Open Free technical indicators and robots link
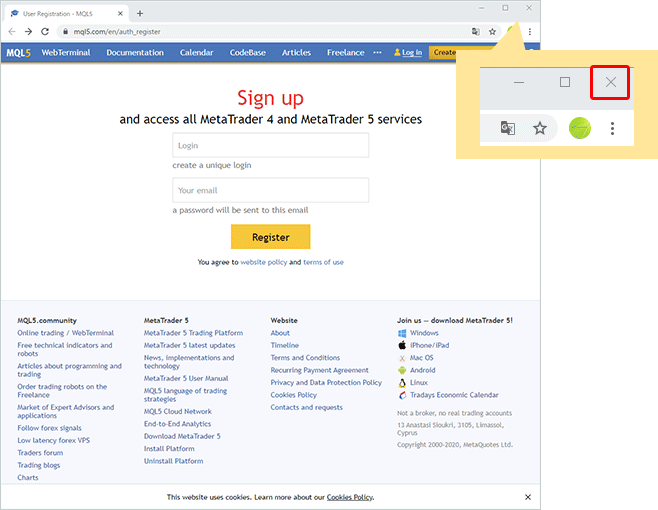This screenshot has width=658, height=510. click(x=65, y=349)
